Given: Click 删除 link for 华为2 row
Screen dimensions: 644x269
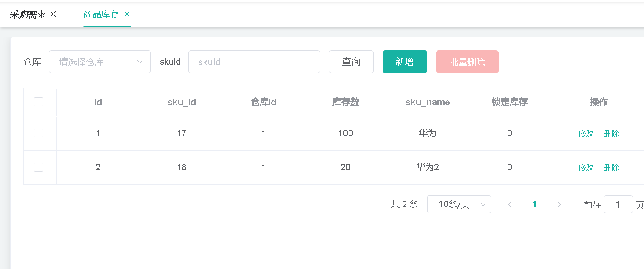Looking at the screenshot, I should pyautogui.click(x=612, y=167).
